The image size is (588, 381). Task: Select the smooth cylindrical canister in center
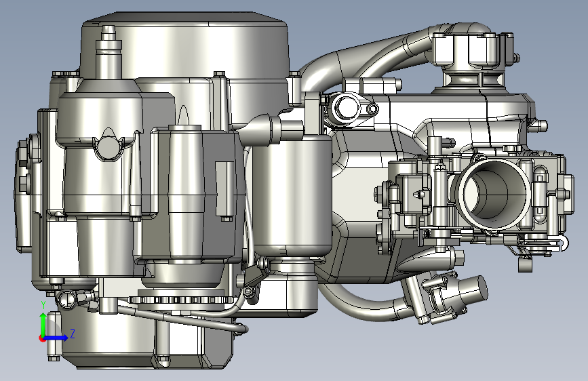click(292, 196)
